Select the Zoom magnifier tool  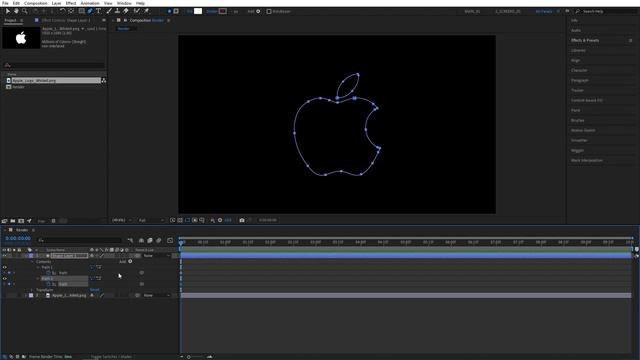[25, 11]
